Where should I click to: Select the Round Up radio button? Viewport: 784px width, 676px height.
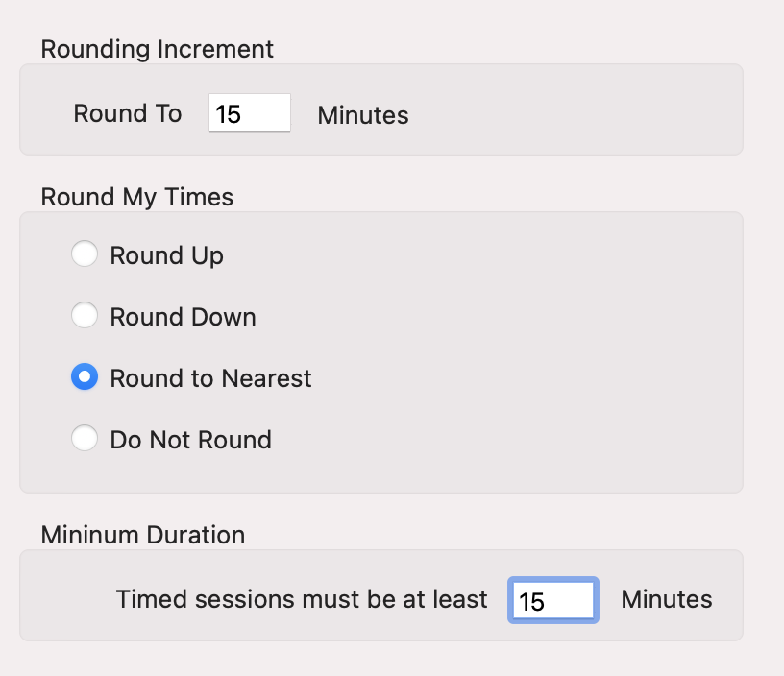(85, 254)
